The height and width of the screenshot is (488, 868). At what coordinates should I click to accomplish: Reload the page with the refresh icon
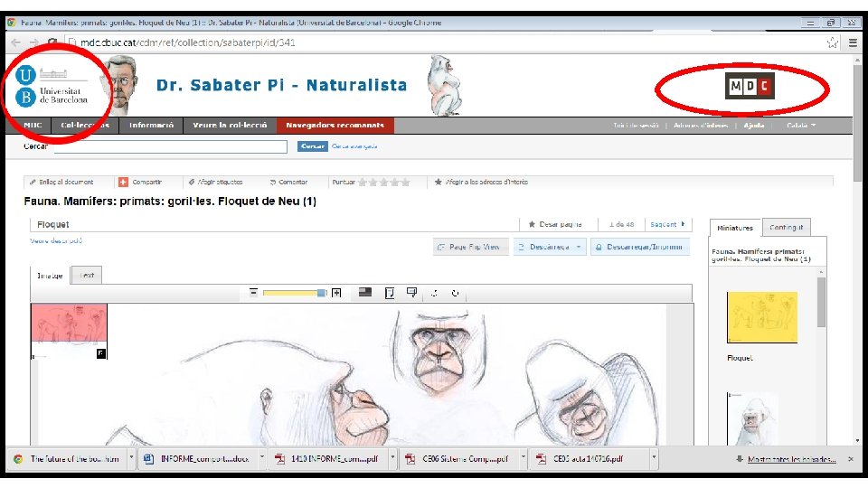52,42
